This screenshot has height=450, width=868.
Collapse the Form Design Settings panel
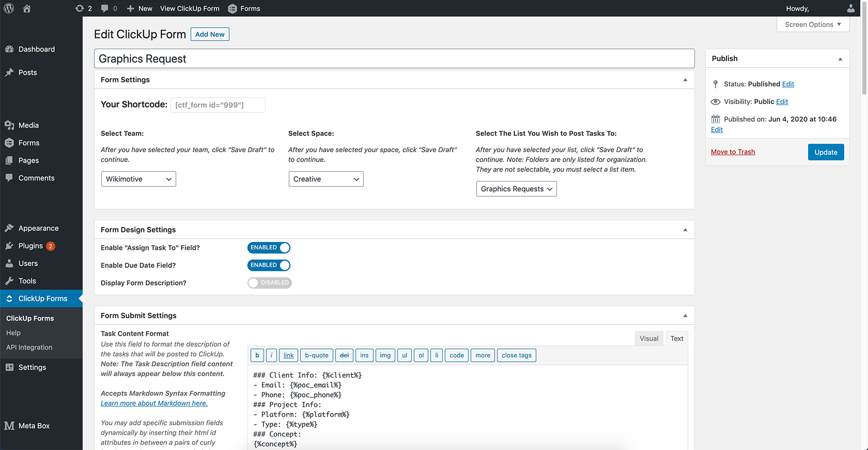tap(685, 230)
